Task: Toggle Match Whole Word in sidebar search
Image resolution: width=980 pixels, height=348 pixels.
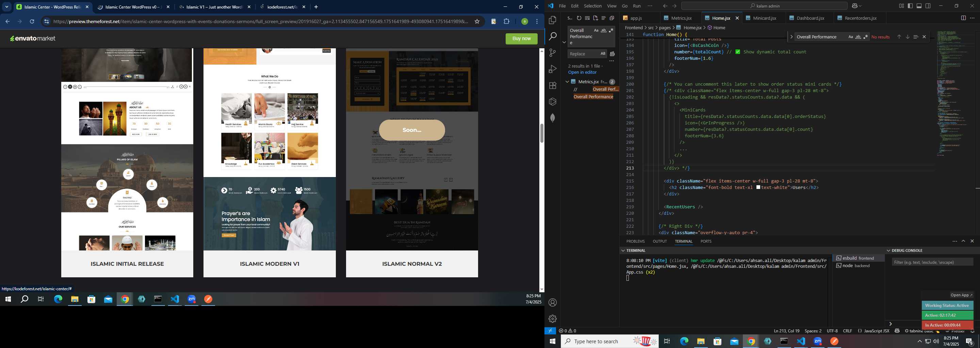Action: tap(604, 30)
